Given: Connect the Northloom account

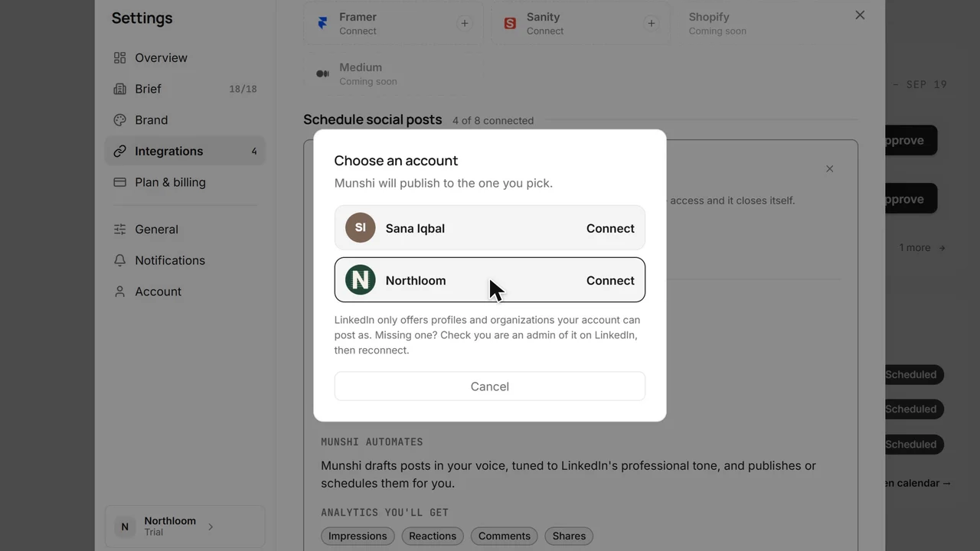Looking at the screenshot, I should pyautogui.click(x=610, y=281).
